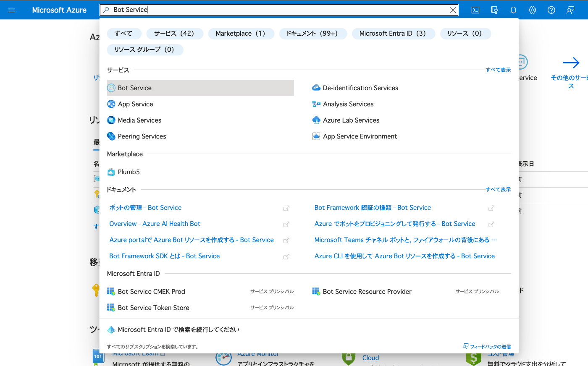Image resolution: width=588 pixels, height=366 pixels.
Task: Click the Analysis Services icon
Action: [x=316, y=104]
